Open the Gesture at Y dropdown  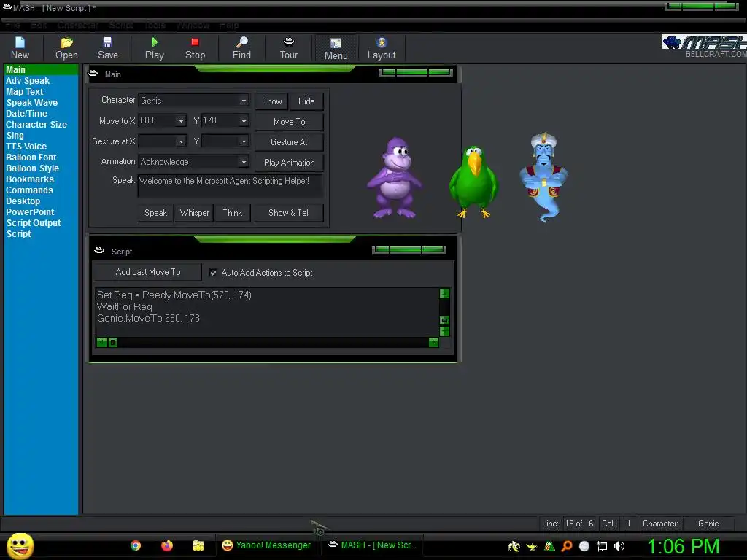(244, 141)
